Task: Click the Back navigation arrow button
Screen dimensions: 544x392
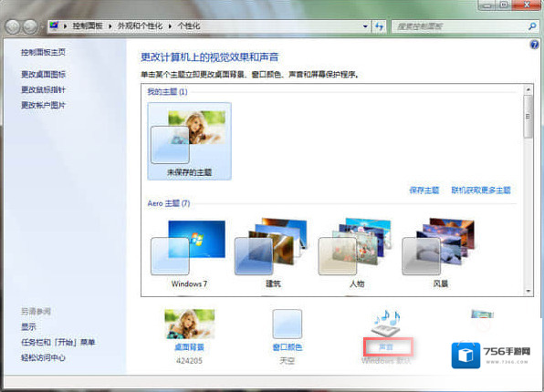Action: 13,26
